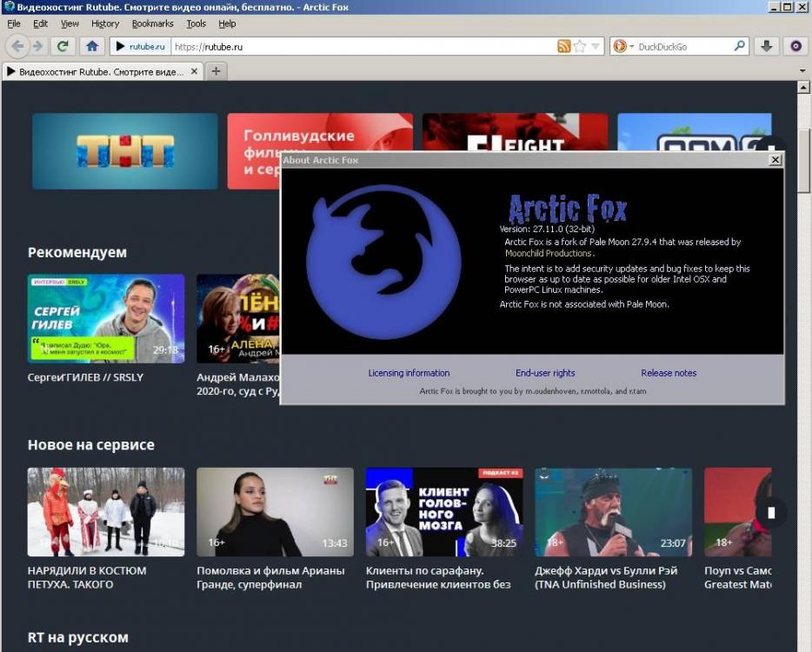This screenshot has height=652, width=812.
Task: Open the DuckDuckGo search engine dropdown
Action: pyautogui.click(x=623, y=46)
